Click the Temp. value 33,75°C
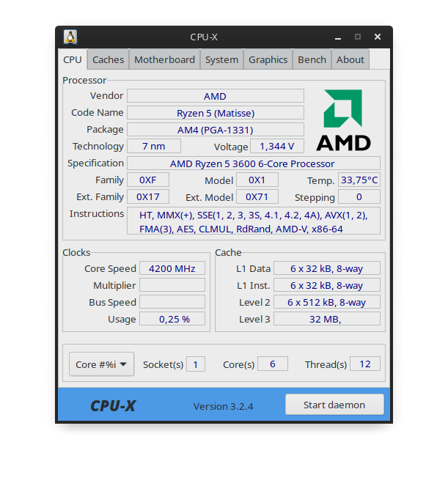The height and width of the screenshot is (486, 448). tap(359, 180)
